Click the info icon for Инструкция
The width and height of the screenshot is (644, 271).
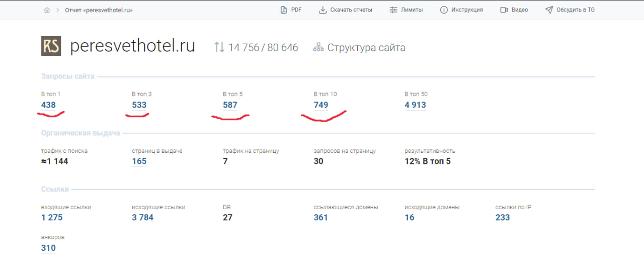coord(444,10)
